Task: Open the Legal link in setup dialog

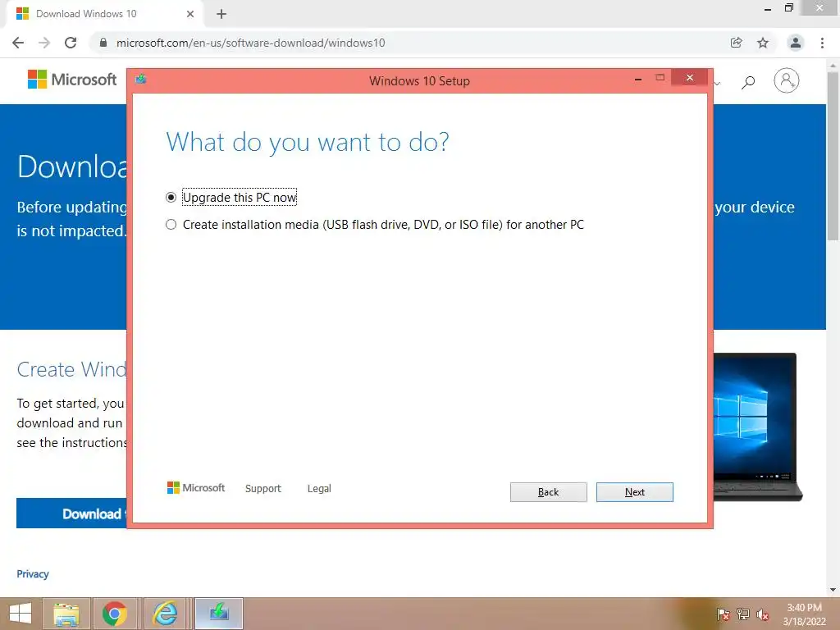Action: pos(319,489)
